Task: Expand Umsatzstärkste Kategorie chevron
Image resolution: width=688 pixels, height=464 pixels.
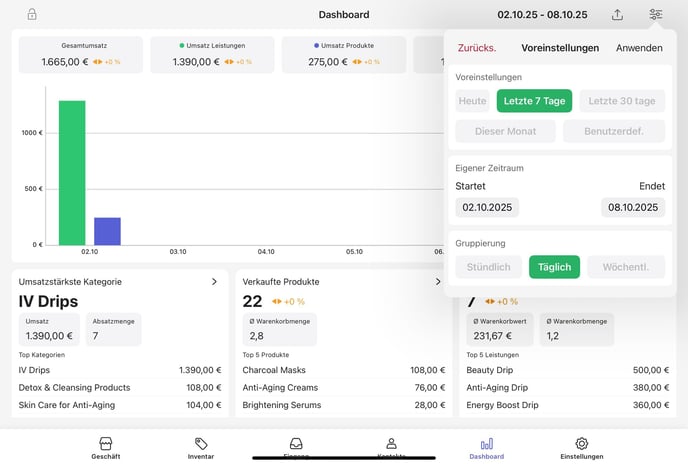Action: 214,282
